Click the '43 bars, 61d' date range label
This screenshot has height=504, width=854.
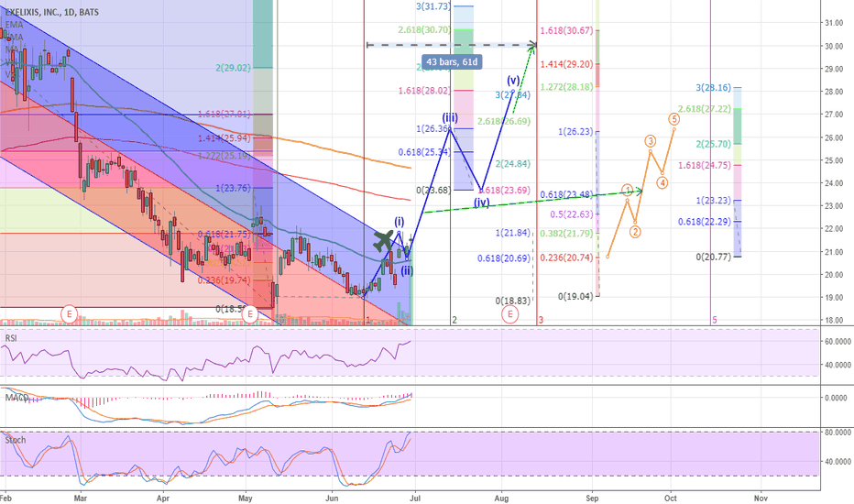coord(452,62)
